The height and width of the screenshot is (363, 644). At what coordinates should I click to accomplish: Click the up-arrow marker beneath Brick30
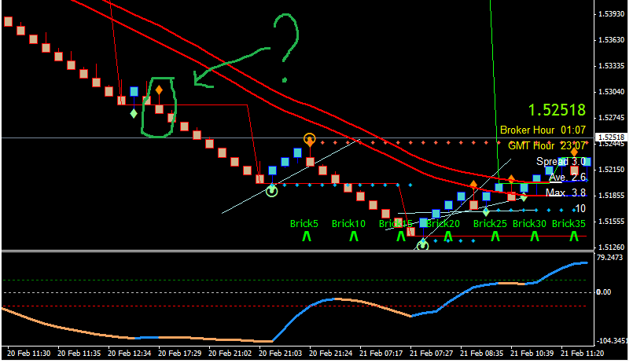[x=535, y=236]
